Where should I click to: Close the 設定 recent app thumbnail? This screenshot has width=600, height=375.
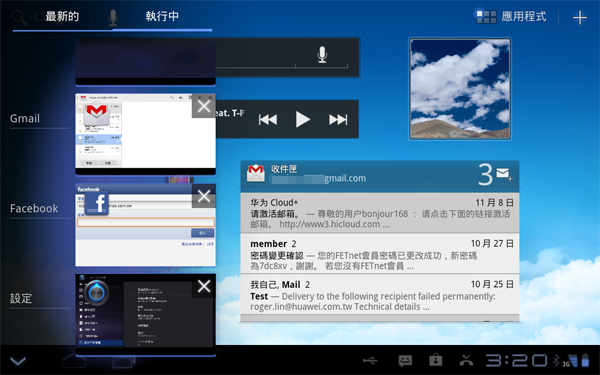204,286
